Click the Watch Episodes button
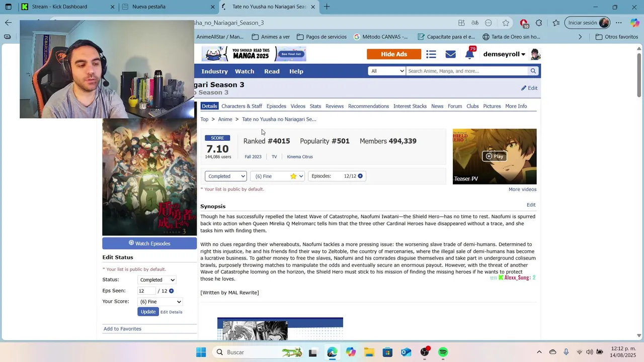 pyautogui.click(x=149, y=243)
